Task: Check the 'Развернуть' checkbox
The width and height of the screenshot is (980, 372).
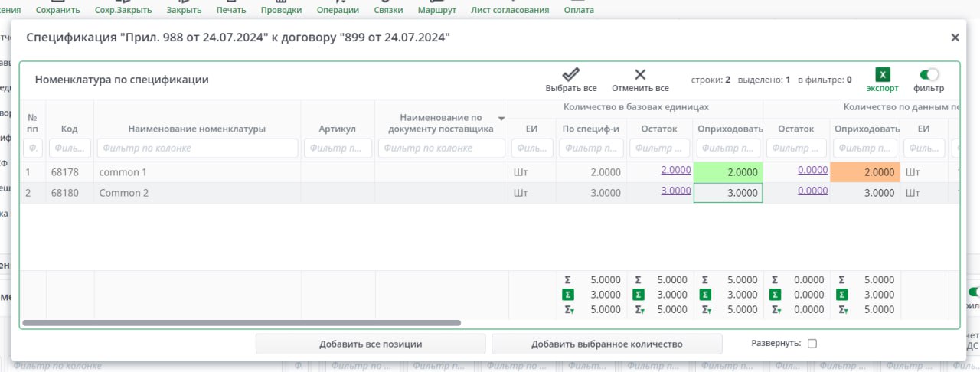Action: point(812,344)
